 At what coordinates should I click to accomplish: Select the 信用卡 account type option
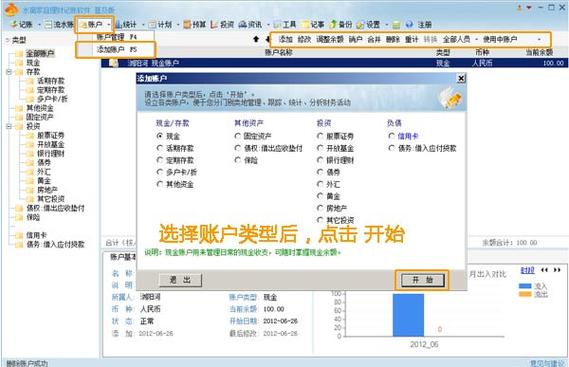click(403, 136)
